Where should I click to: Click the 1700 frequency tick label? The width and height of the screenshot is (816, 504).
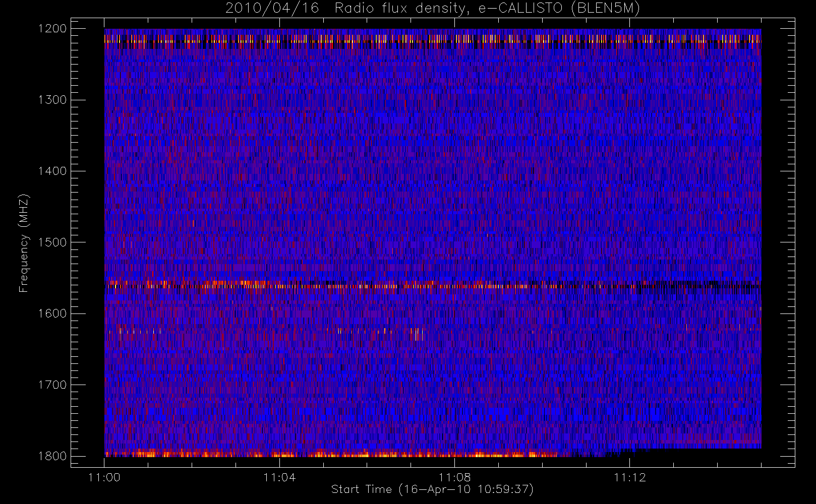[53, 385]
